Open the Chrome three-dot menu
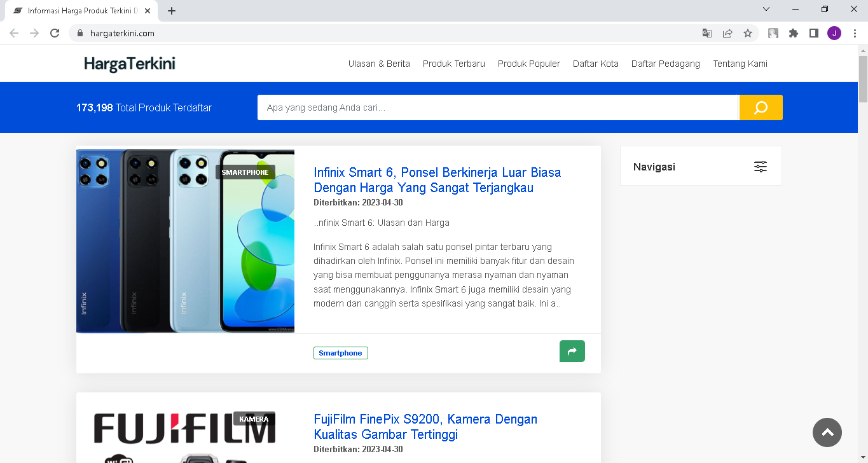The height and width of the screenshot is (463, 868). pos(855,33)
